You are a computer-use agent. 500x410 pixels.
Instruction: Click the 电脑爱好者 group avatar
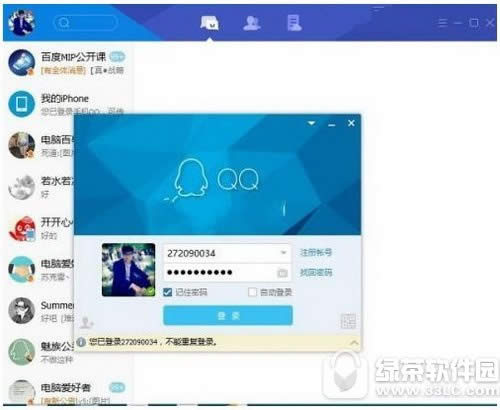pos(22,392)
